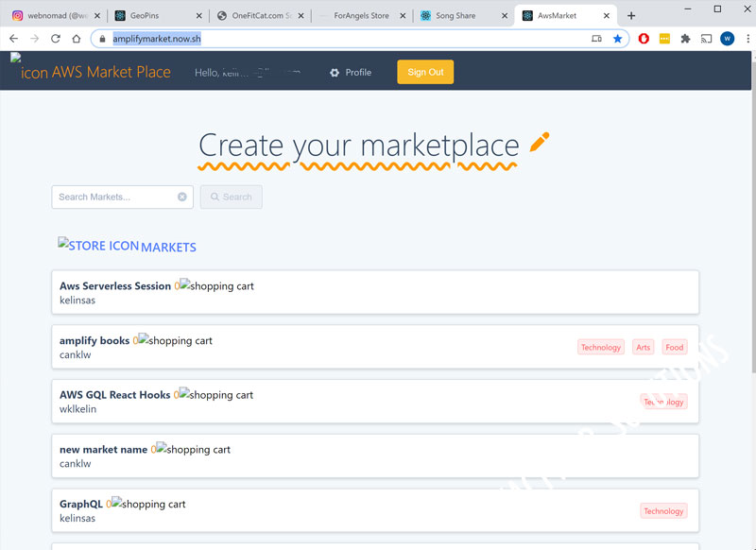This screenshot has height=550, width=756.
Task: Click owner name kelinsas under Aws Serverless Session
Action: pyautogui.click(x=77, y=300)
